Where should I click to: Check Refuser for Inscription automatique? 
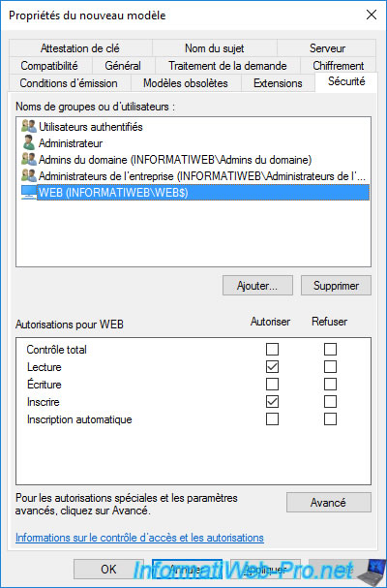pyautogui.click(x=331, y=418)
